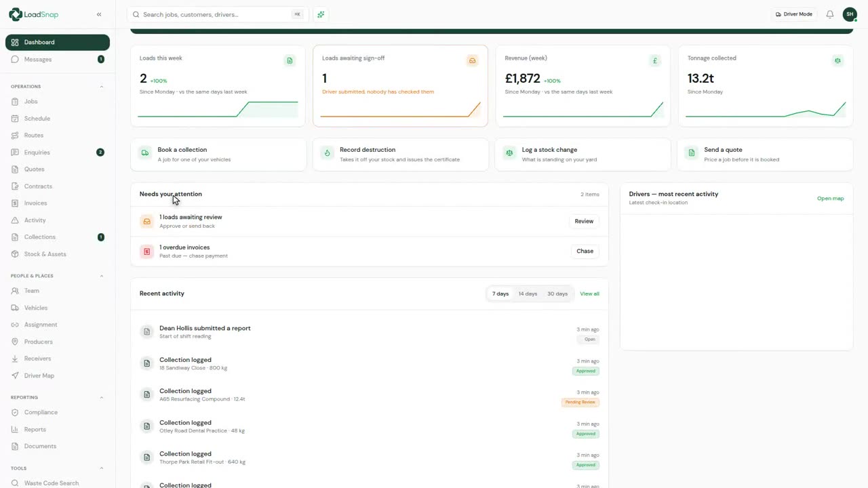Click the scales icon on Log a stock change

coord(509,153)
